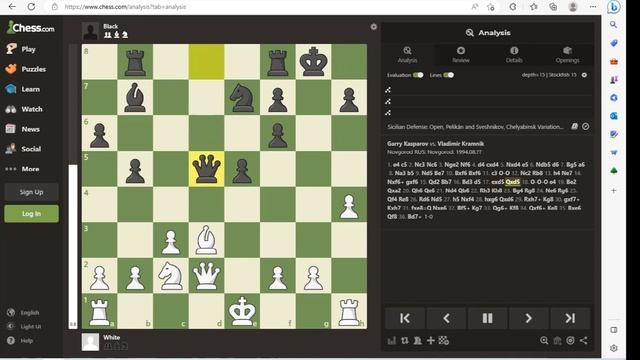The width and height of the screenshot is (640, 360).
Task: Share the game via share icon
Action: pos(584,340)
